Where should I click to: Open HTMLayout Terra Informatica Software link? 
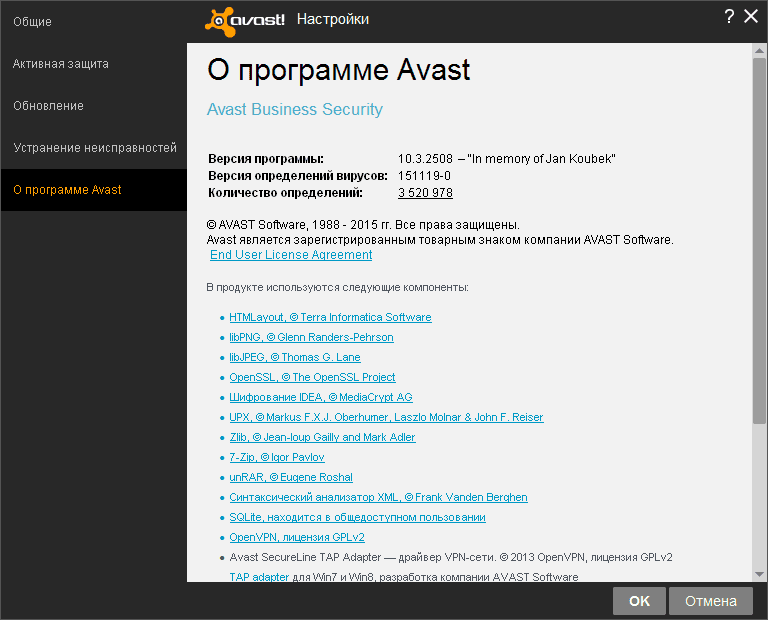(x=330, y=317)
